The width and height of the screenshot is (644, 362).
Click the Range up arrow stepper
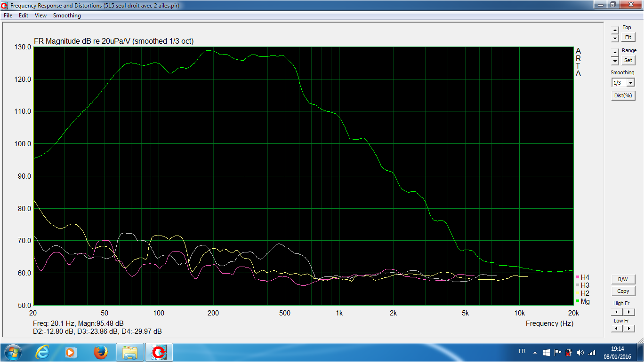pyautogui.click(x=615, y=53)
